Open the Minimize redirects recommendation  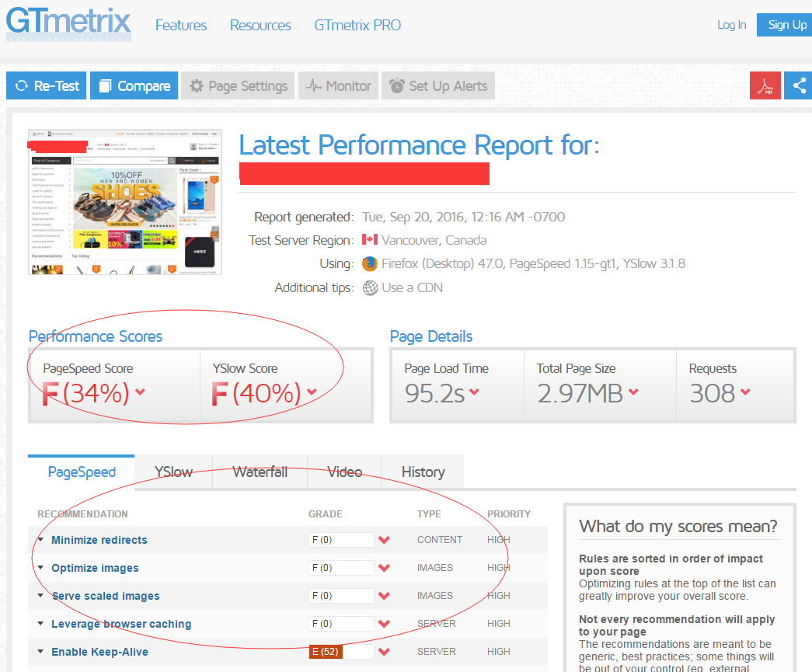tap(99, 540)
